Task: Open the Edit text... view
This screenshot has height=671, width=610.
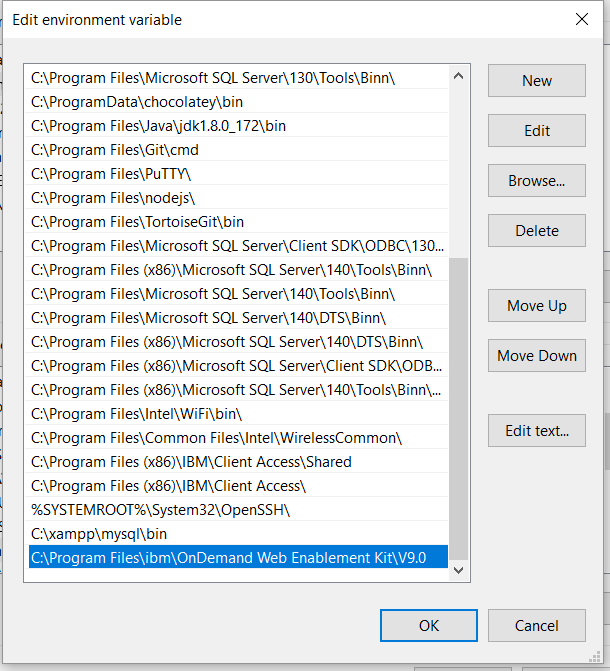Action: tap(537, 431)
